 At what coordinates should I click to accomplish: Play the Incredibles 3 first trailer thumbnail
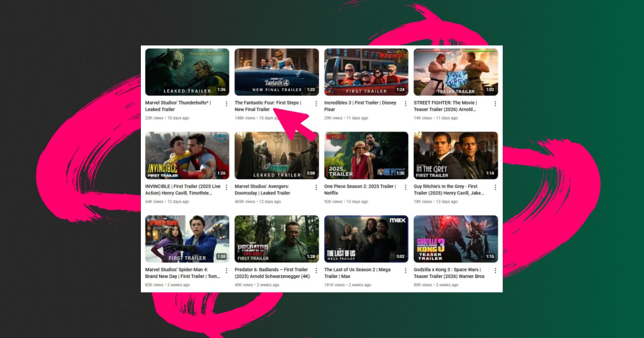click(x=366, y=72)
